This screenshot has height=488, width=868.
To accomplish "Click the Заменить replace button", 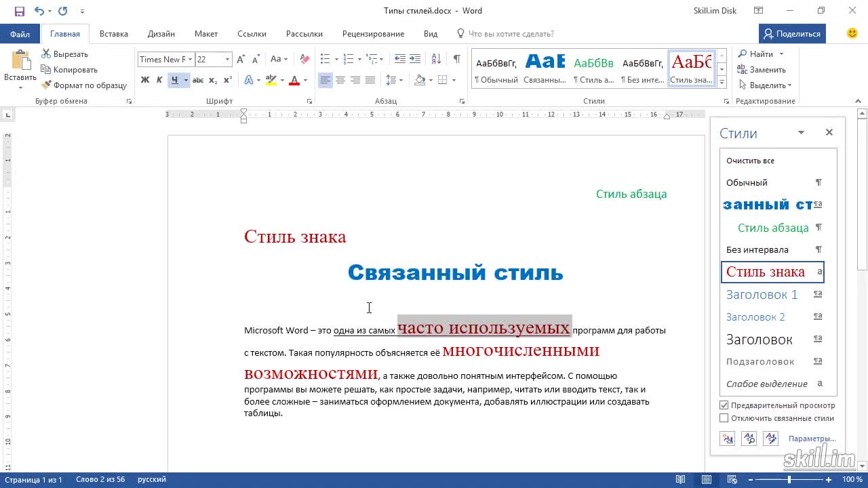I will tap(762, 70).
